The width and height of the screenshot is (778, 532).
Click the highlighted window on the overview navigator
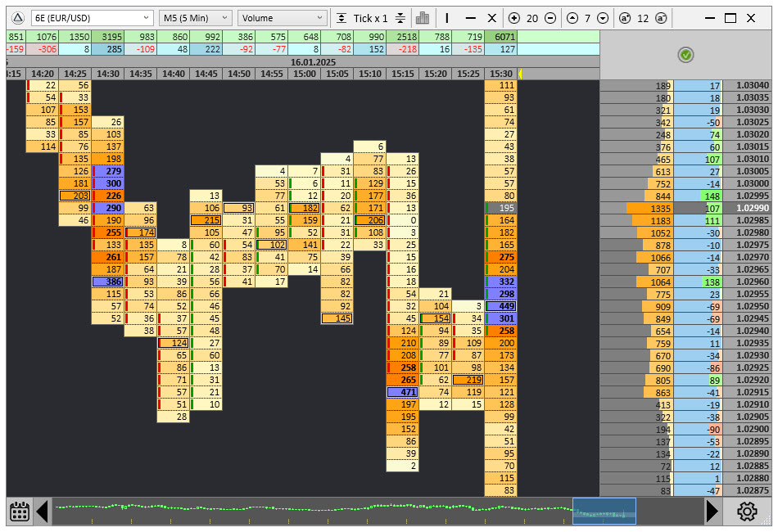604,512
